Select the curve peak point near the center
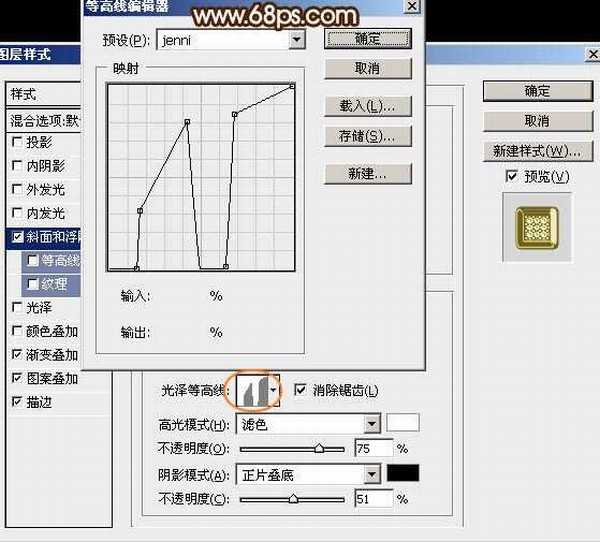 187,122
